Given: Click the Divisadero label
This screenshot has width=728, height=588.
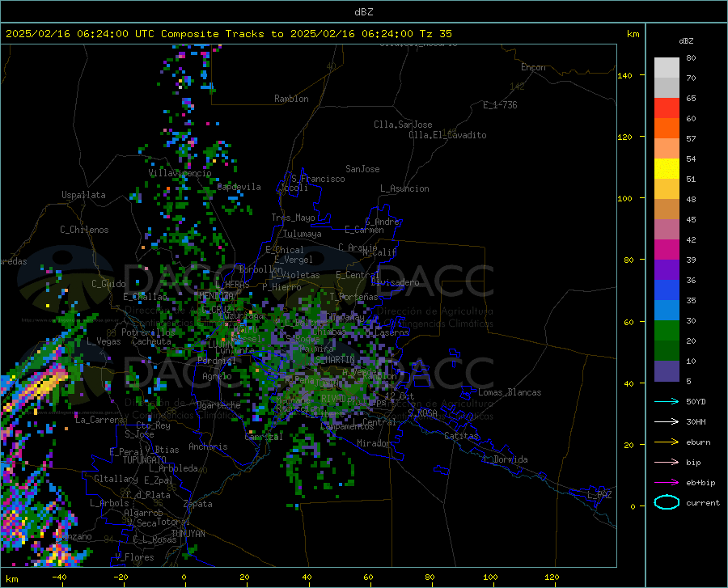Looking at the screenshot, I should (395, 282).
